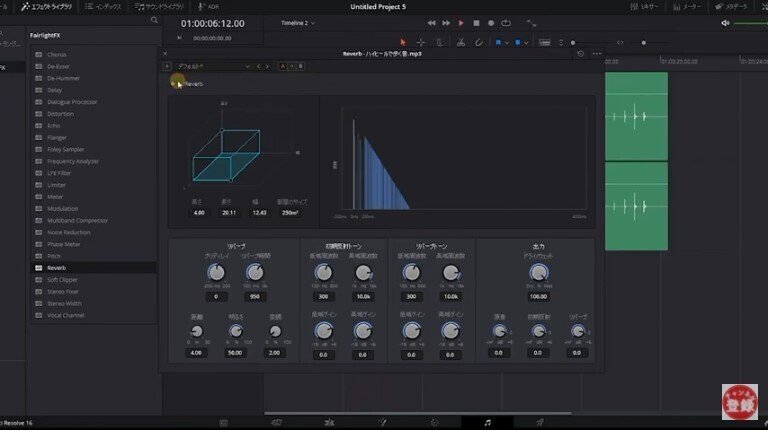Adjust the horizontal zoom slider in toolbar
768x431 pixels.
(643, 43)
